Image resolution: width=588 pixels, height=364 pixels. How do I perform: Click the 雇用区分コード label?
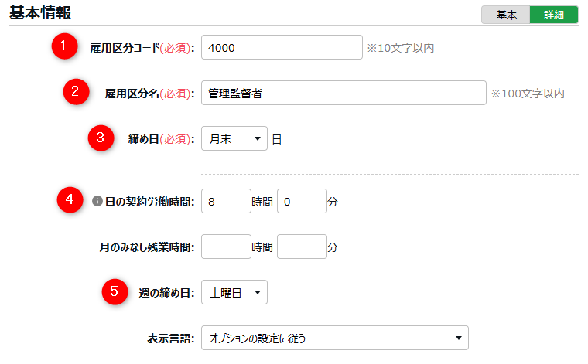(x=142, y=48)
